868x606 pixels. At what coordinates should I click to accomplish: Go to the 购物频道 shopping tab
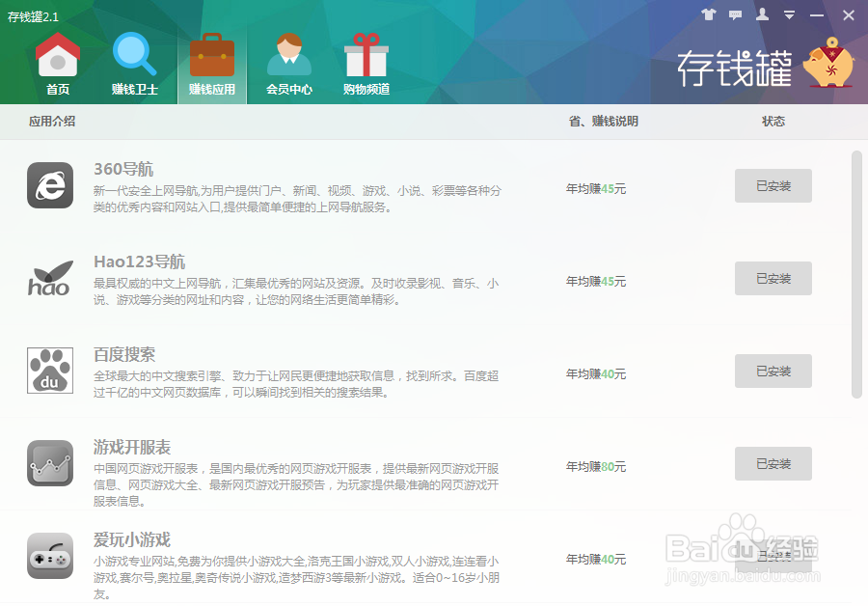click(x=366, y=66)
